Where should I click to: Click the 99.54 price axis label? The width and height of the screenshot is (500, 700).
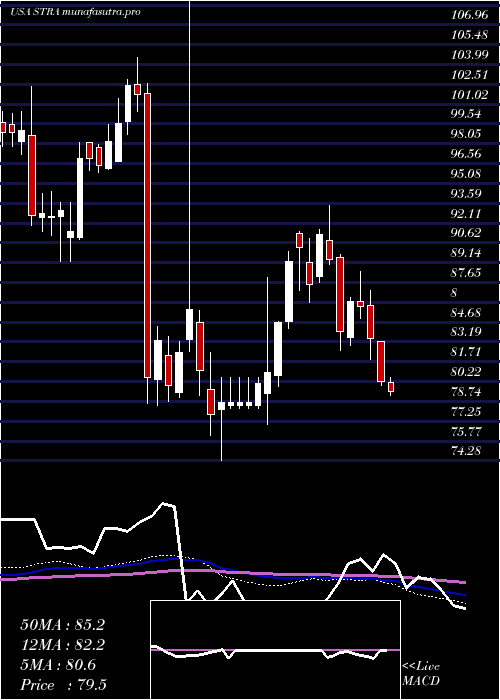[x=466, y=114]
